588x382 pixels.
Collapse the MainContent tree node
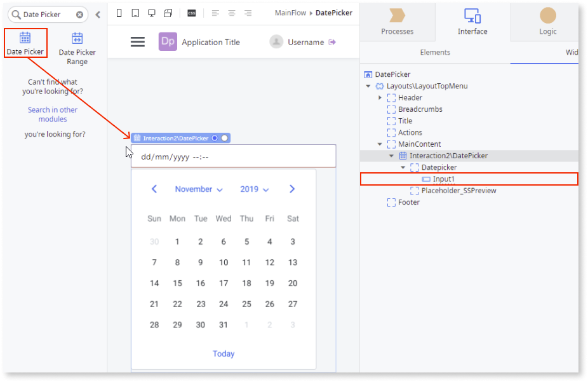pyautogui.click(x=379, y=144)
